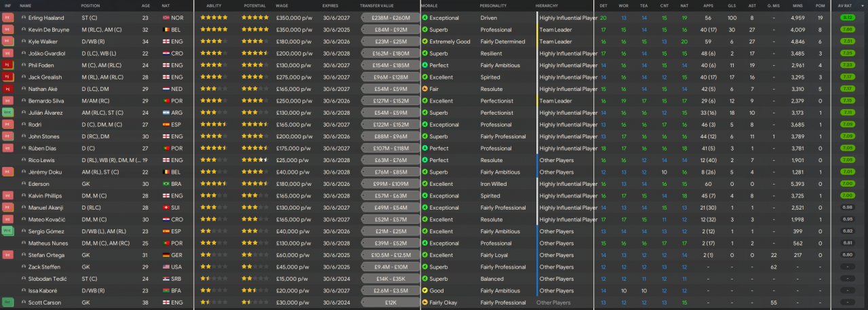Click Argentina flag in Julián Álvarez's row
This screenshot has height=310, width=868.
pyautogui.click(x=167, y=113)
